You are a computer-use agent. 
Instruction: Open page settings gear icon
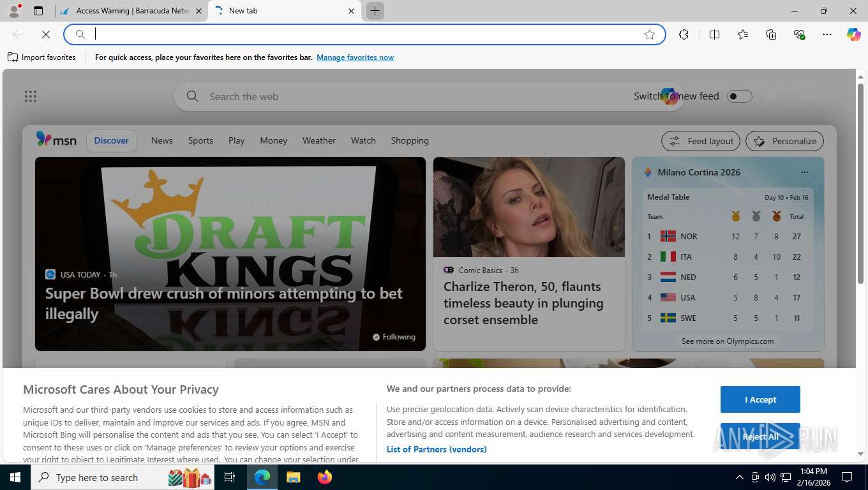tap(770, 96)
